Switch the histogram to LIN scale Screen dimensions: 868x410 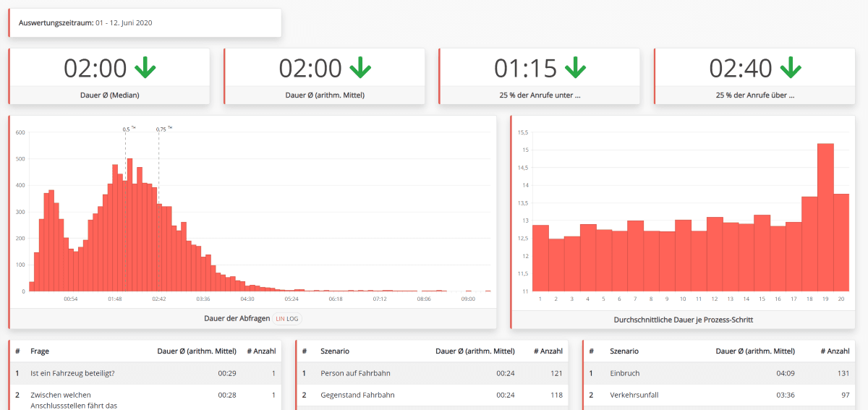click(280, 318)
